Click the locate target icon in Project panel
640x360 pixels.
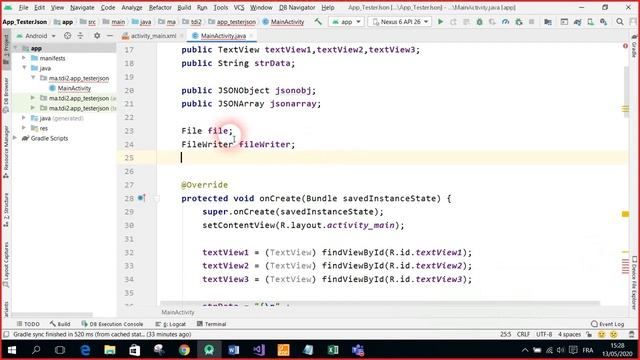coord(67,36)
